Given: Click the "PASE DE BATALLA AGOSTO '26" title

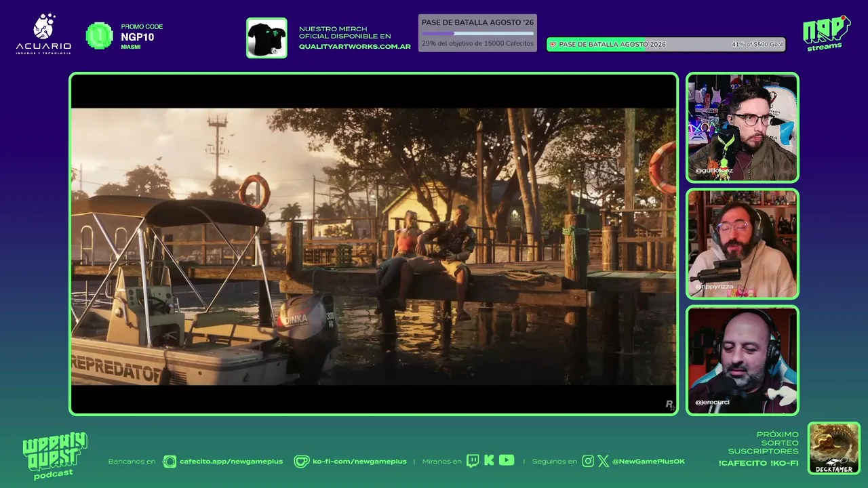Looking at the screenshot, I should point(477,22).
